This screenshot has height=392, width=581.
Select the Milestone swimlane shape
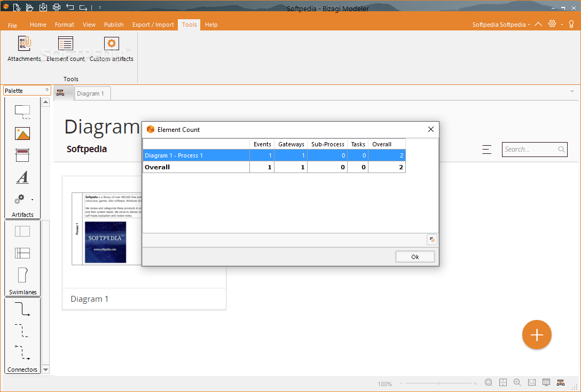tap(22, 275)
